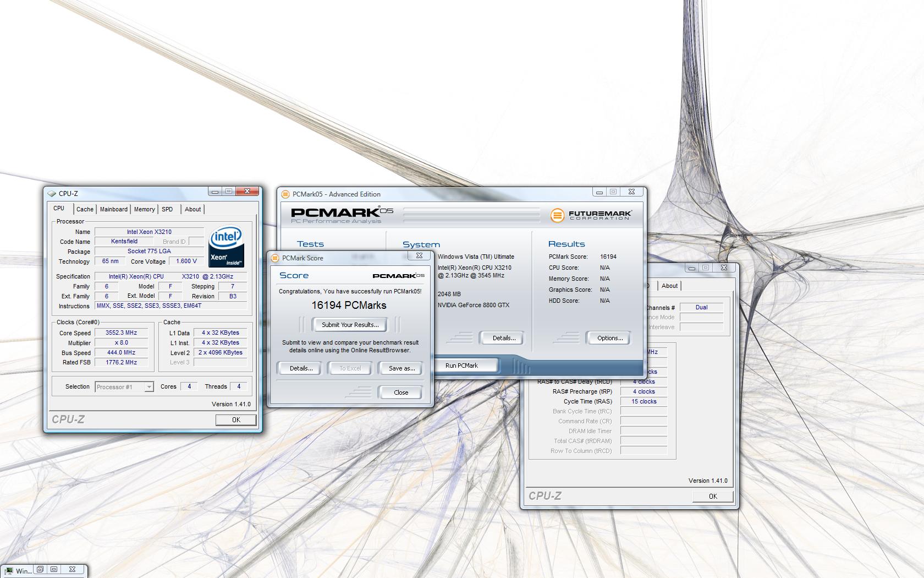Maximize the minimized Win... window
Screen dimensions: 924x578
click(x=54, y=569)
